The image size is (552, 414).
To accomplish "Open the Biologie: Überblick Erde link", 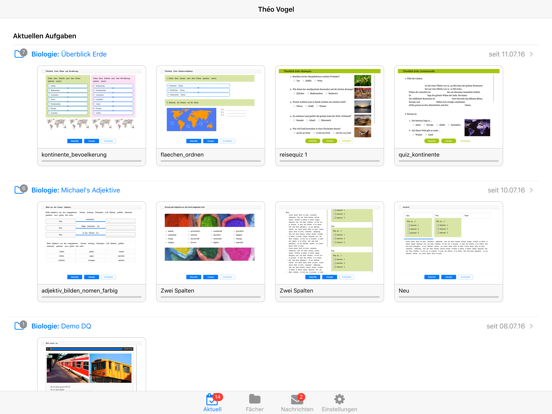I will click(x=69, y=54).
